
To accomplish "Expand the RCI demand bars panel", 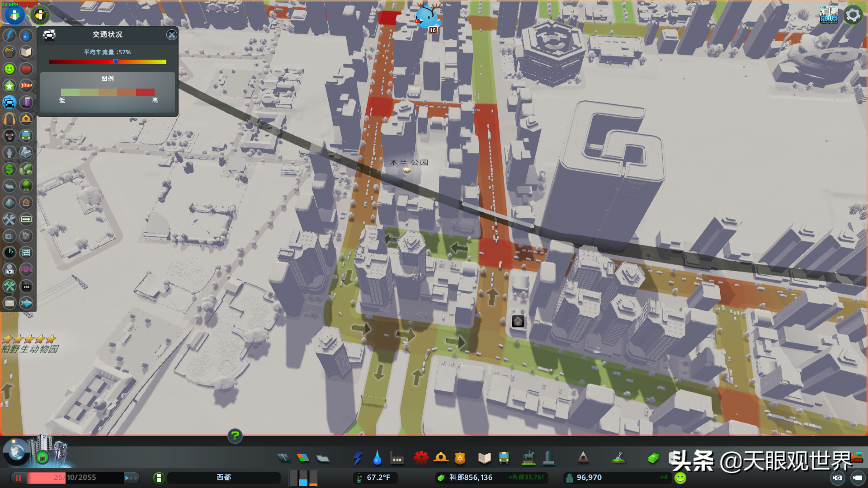I will pyautogui.click(x=303, y=478).
